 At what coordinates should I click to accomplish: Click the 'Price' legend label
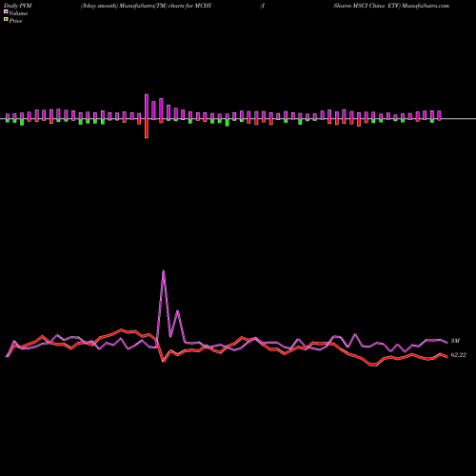coord(15,21)
